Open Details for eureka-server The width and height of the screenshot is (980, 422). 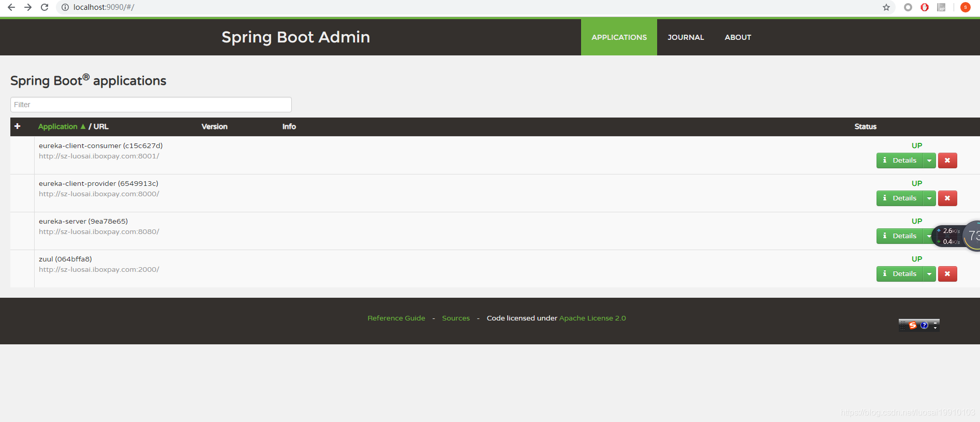click(x=900, y=236)
